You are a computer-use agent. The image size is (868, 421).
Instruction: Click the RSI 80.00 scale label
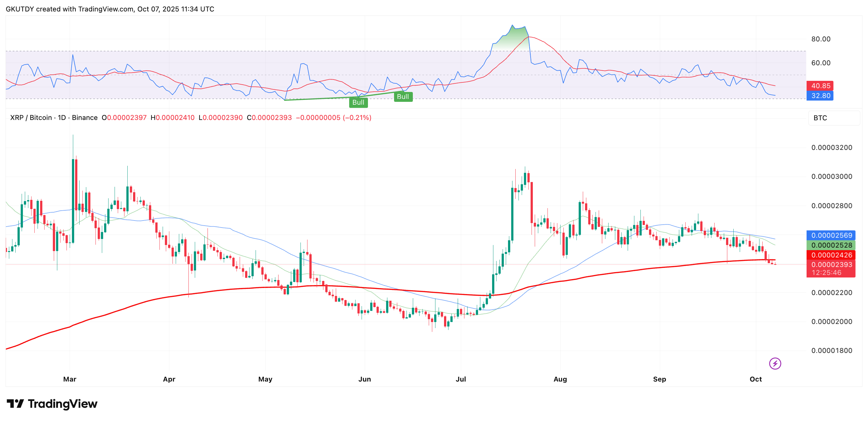[x=821, y=39]
